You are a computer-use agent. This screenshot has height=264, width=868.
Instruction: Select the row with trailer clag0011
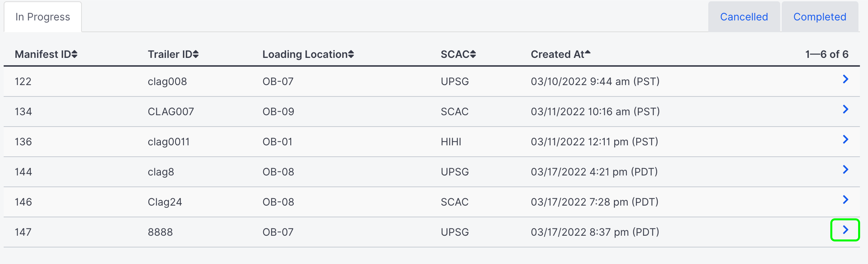[168, 142]
